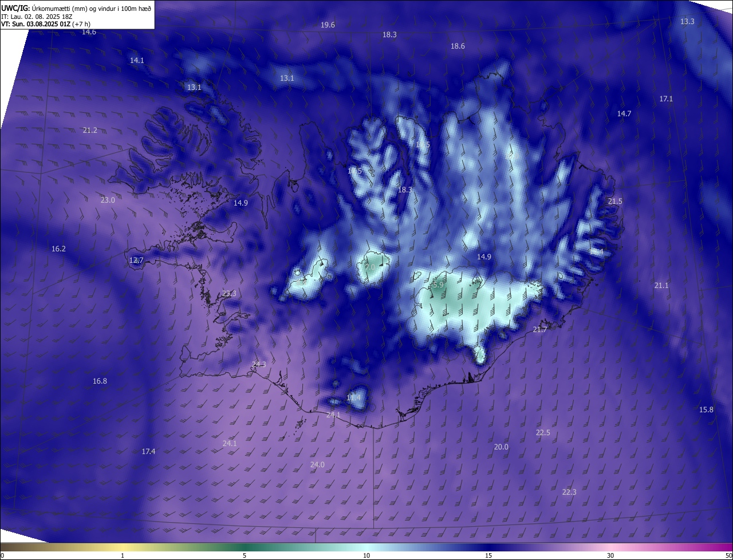Click the colorbar tick label 15
This screenshot has height=560, width=733.
[x=488, y=555]
